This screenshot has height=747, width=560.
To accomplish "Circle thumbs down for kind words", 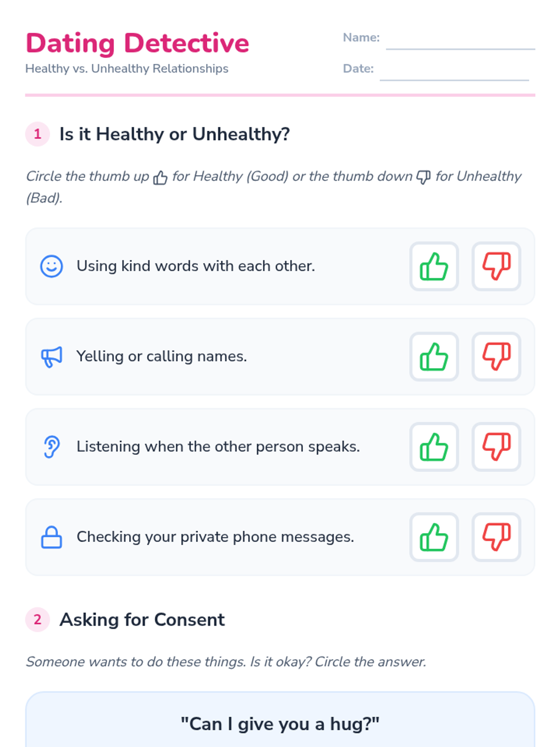I will pyautogui.click(x=496, y=266).
